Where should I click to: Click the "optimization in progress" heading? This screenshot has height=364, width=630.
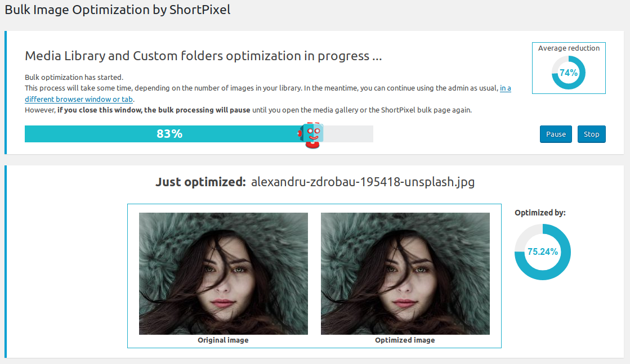coord(204,56)
